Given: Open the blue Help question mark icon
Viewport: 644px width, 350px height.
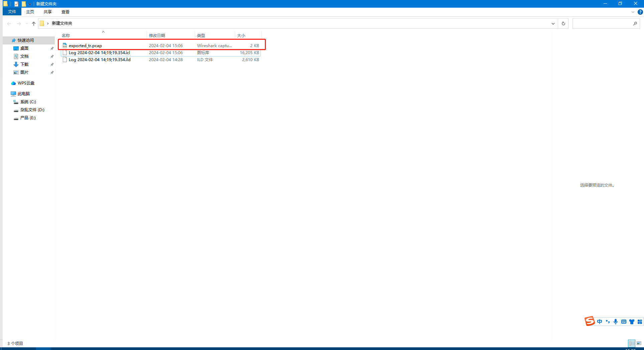Looking at the screenshot, I should (x=640, y=12).
